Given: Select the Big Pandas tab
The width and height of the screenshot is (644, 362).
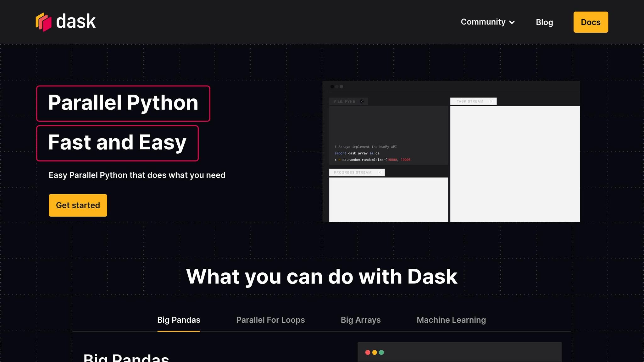Looking at the screenshot, I should 179,320.
